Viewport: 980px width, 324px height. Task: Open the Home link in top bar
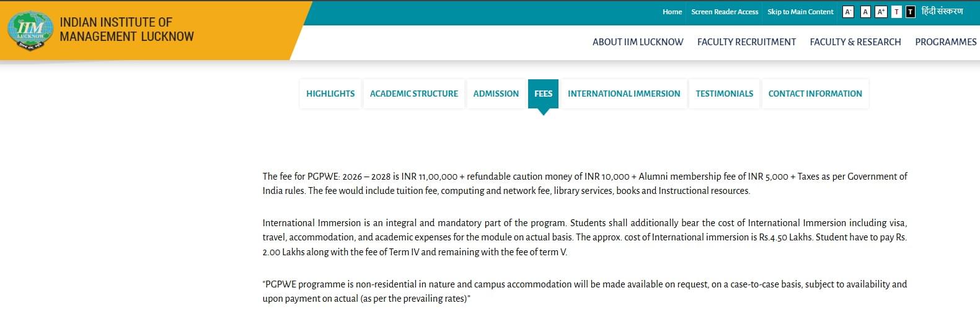672,12
